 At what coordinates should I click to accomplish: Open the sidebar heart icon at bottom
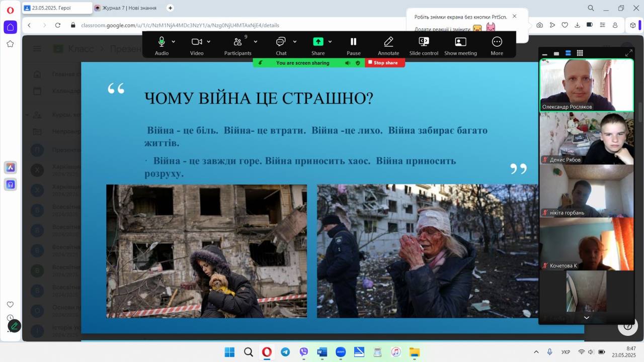click(x=10, y=305)
